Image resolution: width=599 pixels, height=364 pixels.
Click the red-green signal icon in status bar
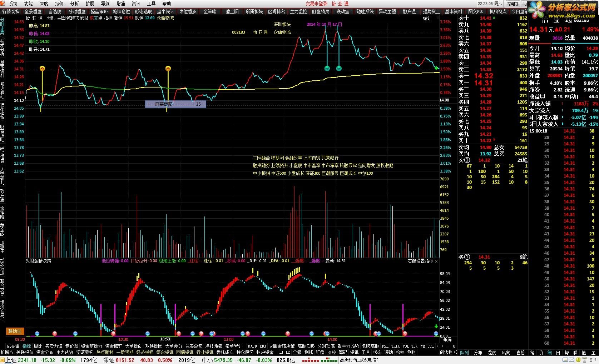320,360
